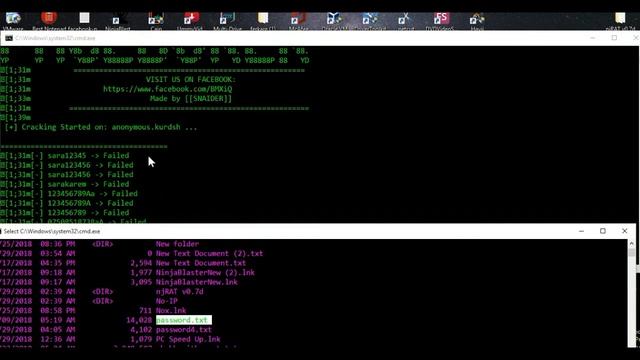The image size is (640, 360).
Task: Open the njRAT v0.7d desktop folder
Action: point(621,21)
